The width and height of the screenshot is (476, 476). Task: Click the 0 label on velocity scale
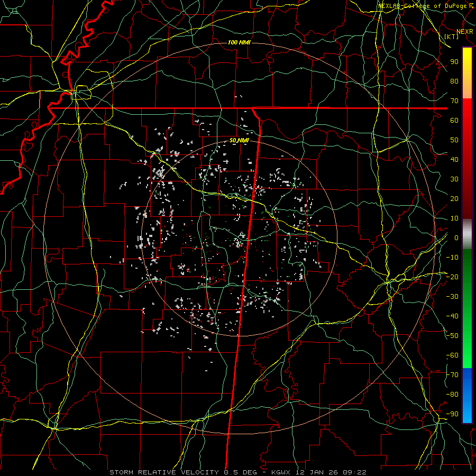click(456, 237)
